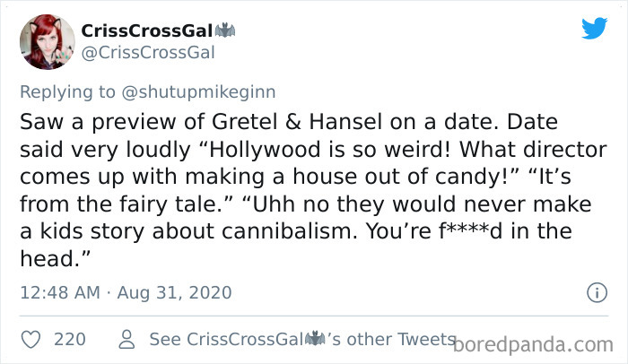The width and height of the screenshot is (628, 364).
Task: Click the Twitter bird logo
Action: coord(594,29)
